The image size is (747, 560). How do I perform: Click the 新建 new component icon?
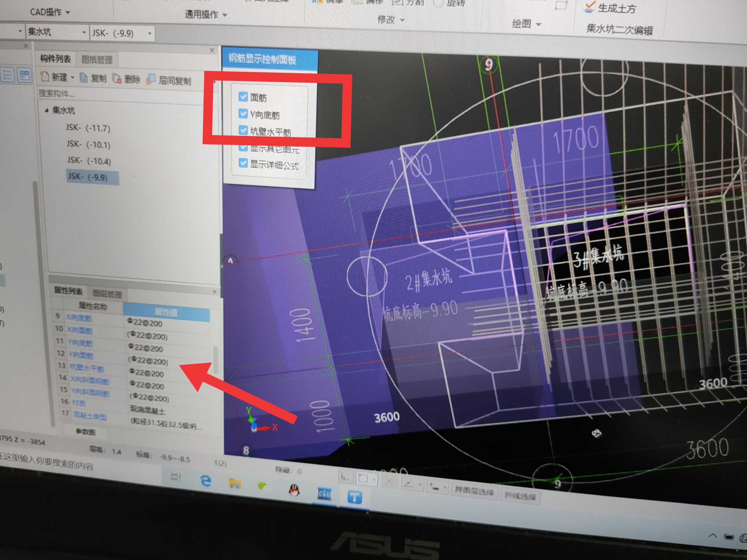(x=45, y=76)
